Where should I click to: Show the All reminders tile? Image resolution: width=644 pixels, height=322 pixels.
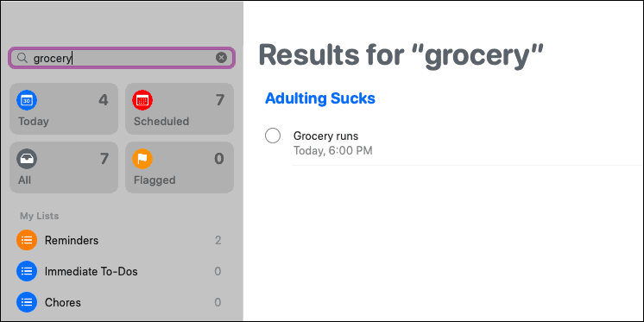[64, 167]
